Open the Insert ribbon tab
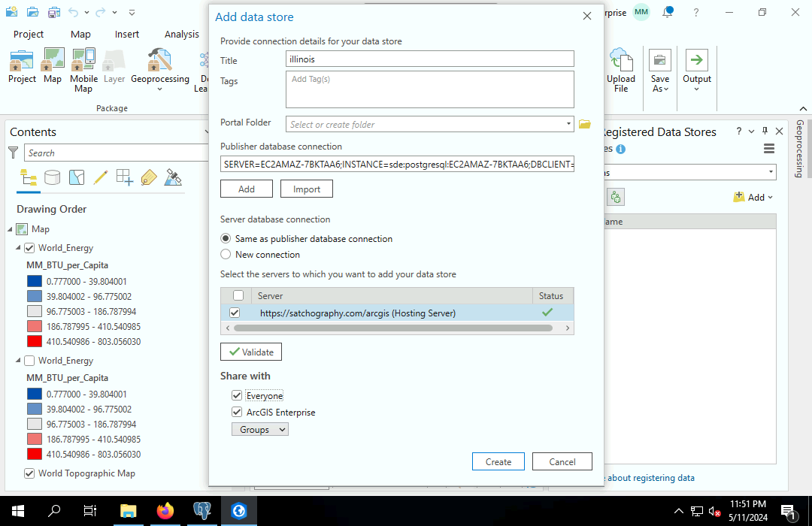The width and height of the screenshot is (812, 526). pos(127,34)
